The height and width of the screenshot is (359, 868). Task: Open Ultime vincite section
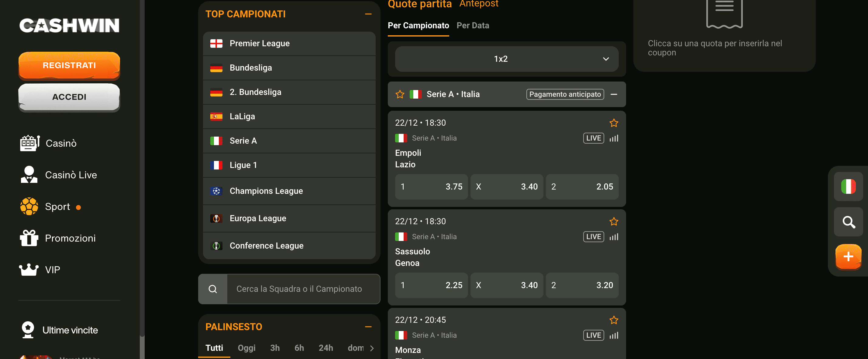pyautogui.click(x=70, y=330)
